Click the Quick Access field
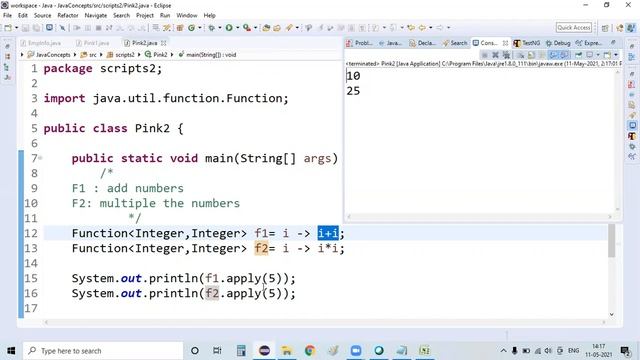The height and width of the screenshot is (360, 640). click(574, 28)
